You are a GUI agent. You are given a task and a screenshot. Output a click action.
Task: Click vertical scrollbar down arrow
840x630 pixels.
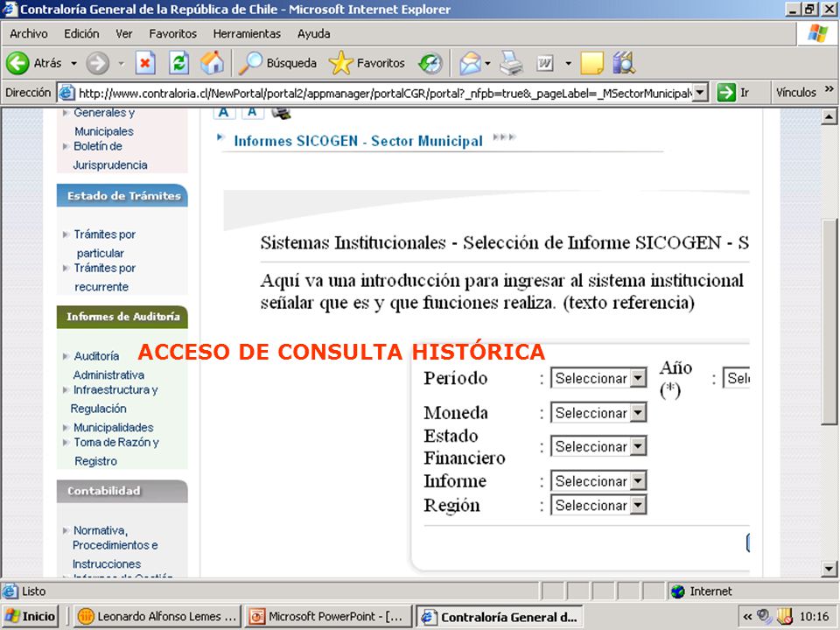(829, 569)
